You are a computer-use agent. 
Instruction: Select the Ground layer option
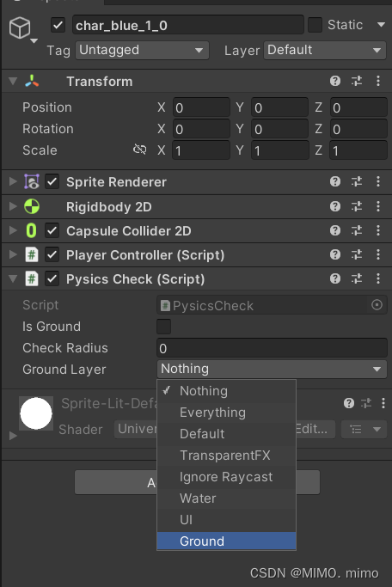[x=226, y=541]
